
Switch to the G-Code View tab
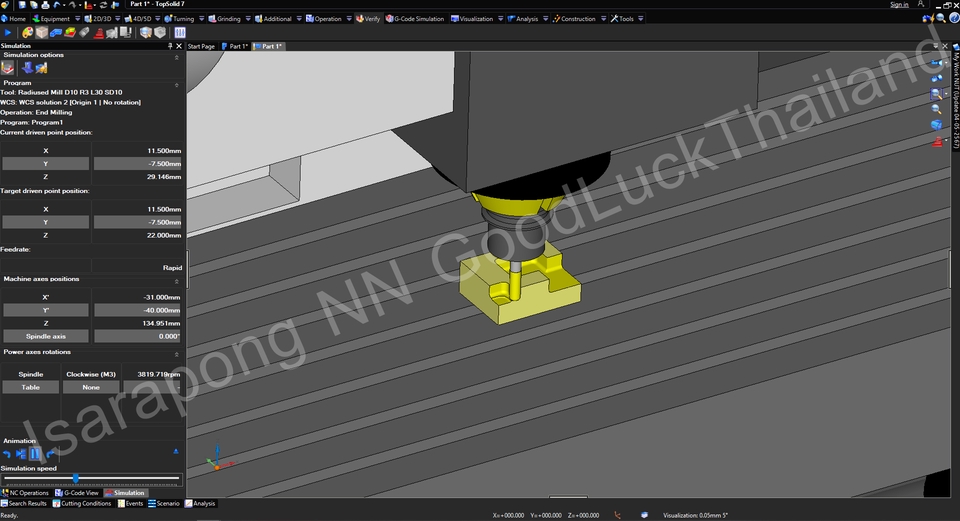point(77,493)
